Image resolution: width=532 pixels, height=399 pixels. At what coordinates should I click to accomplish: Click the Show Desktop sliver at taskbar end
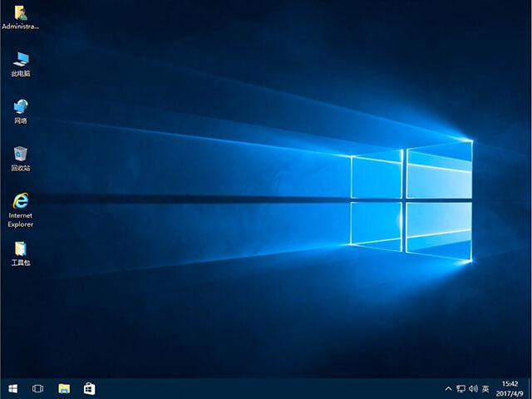tap(530, 388)
